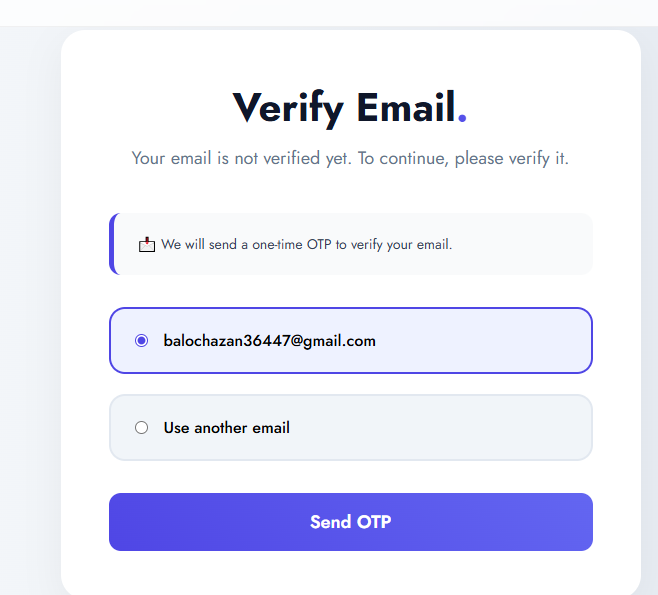The width and height of the screenshot is (658, 595).
Task: Click the Use another email label text
Action: (227, 428)
